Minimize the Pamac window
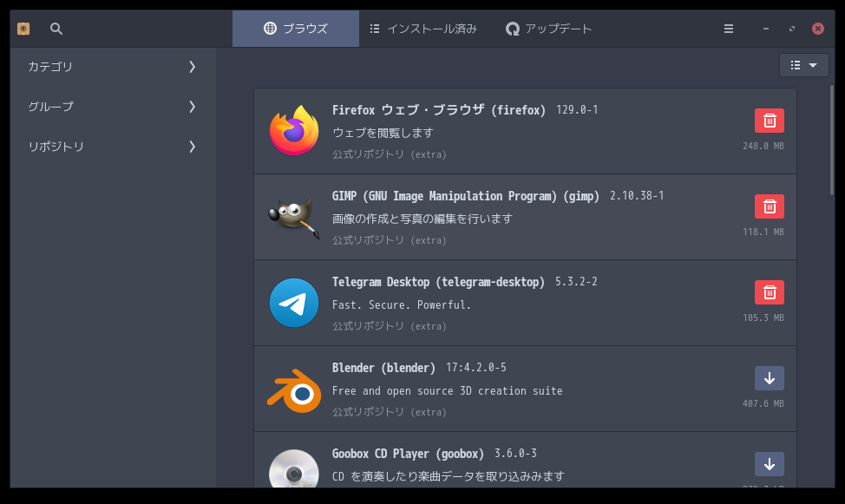The width and height of the screenshot is (845, 504). 766,29
